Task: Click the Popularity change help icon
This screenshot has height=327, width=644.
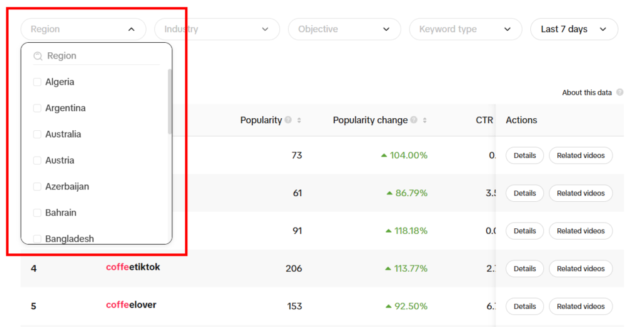Action: coord(414,120)
